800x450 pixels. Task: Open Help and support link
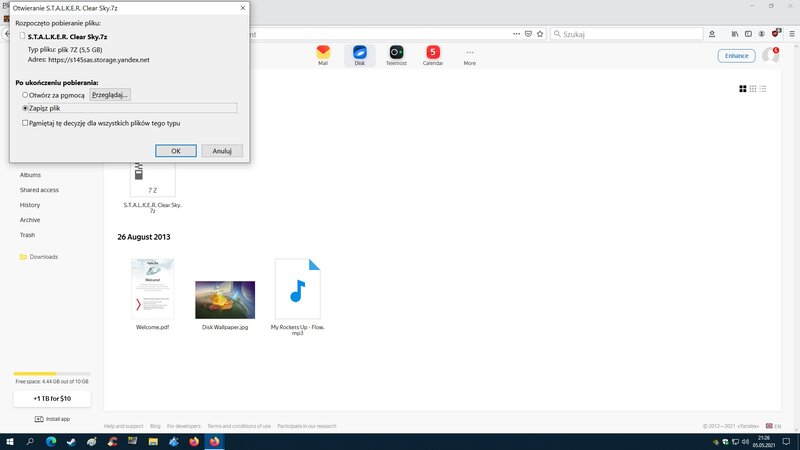[x=123, y=426]
